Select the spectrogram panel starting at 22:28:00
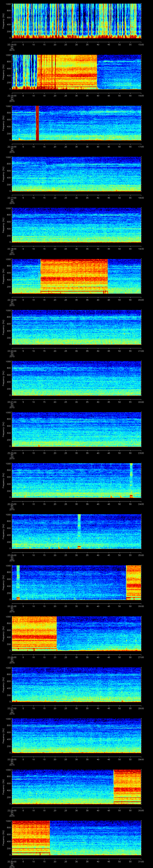 [x=77, y=736]
